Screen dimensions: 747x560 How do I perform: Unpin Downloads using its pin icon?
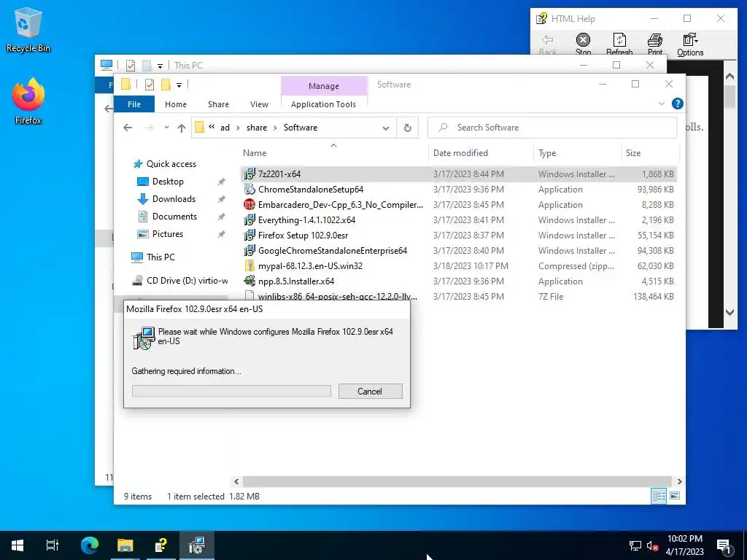click(x=221, y=200)
